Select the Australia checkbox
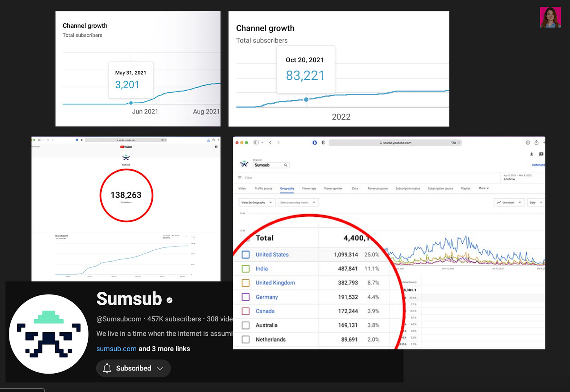 245,325
